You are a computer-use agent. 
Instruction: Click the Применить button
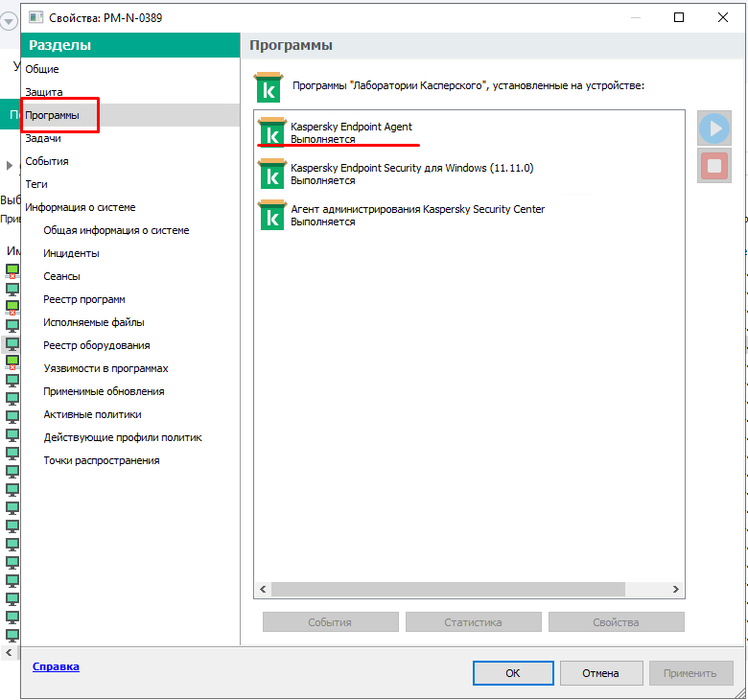point(690,673)
